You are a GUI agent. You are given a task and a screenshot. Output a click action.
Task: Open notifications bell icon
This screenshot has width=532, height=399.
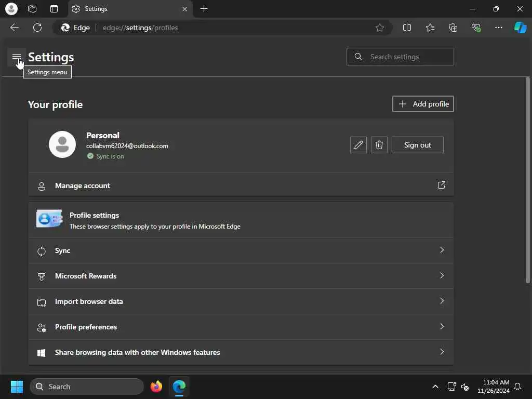[518, 387]
